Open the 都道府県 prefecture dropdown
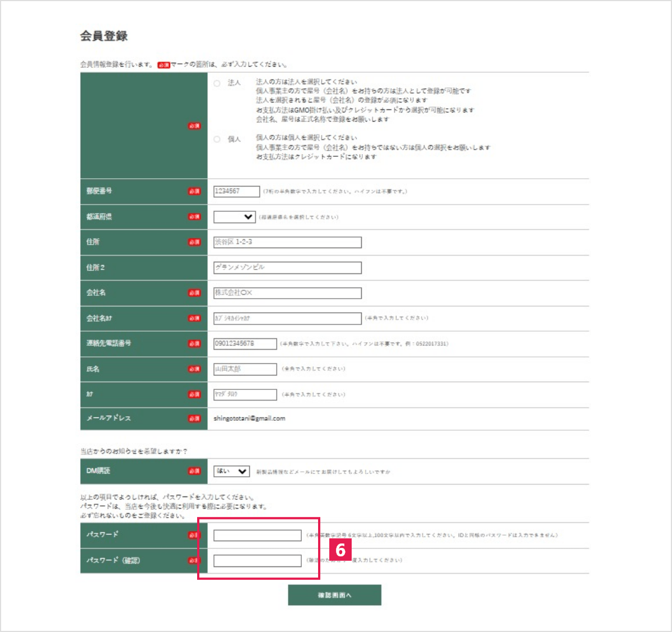Screen dimensions: 672x632 [x=234, y=217]
